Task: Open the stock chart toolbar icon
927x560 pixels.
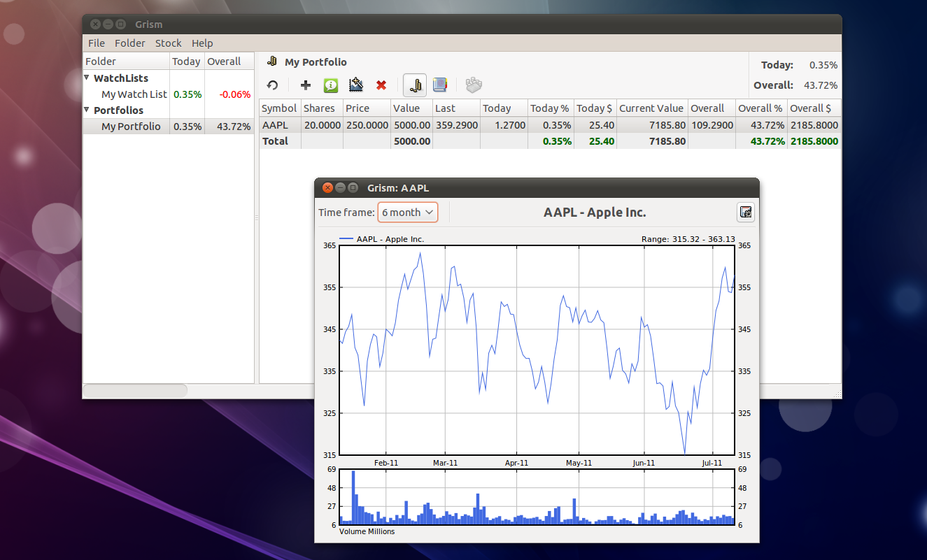Action: (356, 85)
